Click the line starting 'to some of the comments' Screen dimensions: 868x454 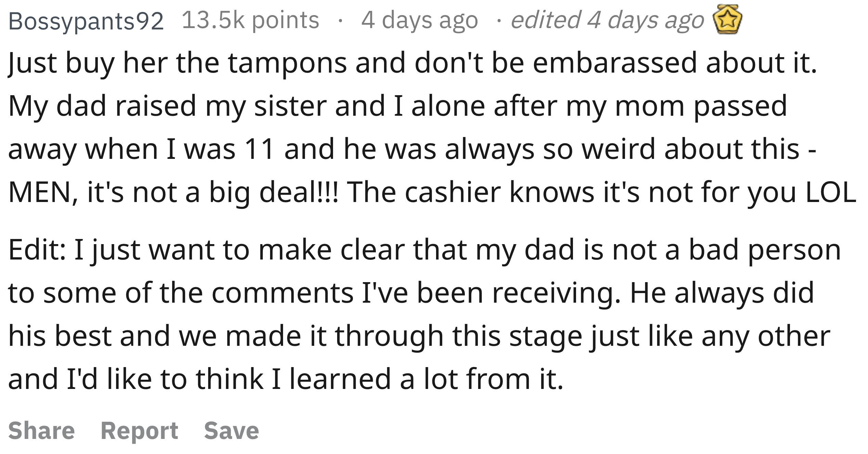411,293
